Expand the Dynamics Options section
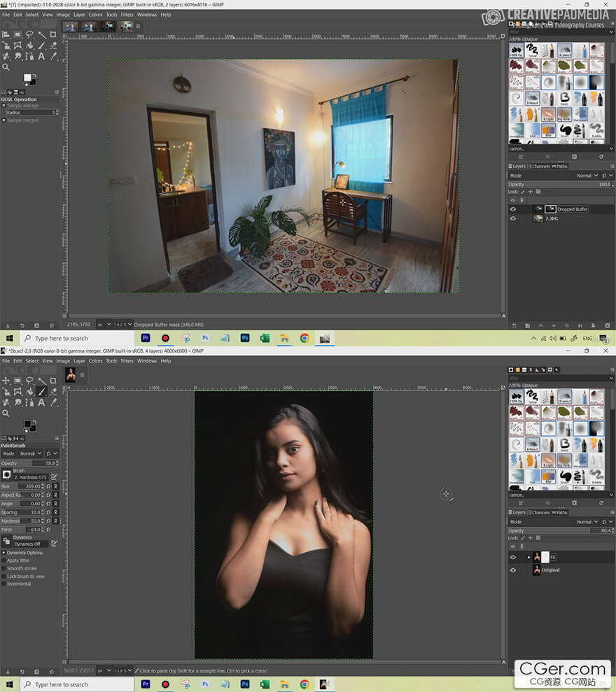Viewport: 616px width, 692px height. 3,553
